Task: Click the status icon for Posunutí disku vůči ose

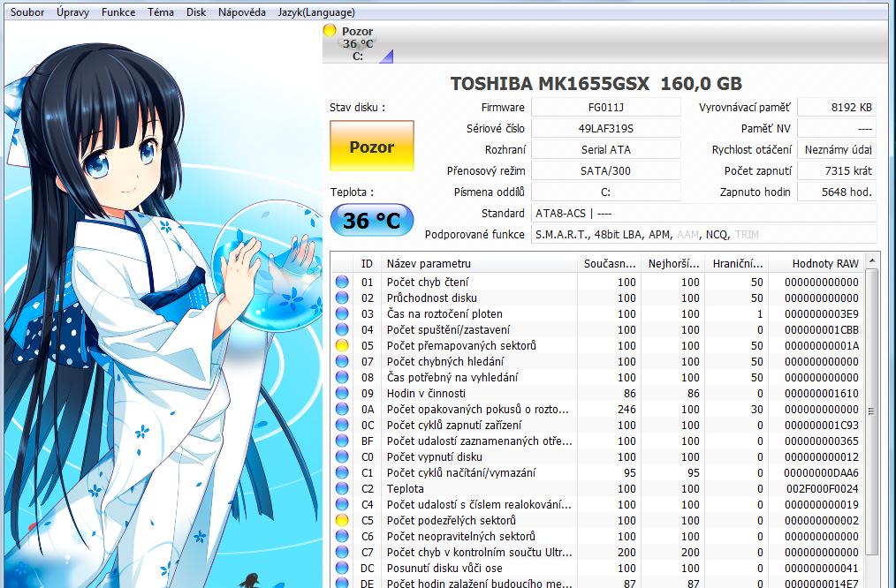Action: [342, 569]
